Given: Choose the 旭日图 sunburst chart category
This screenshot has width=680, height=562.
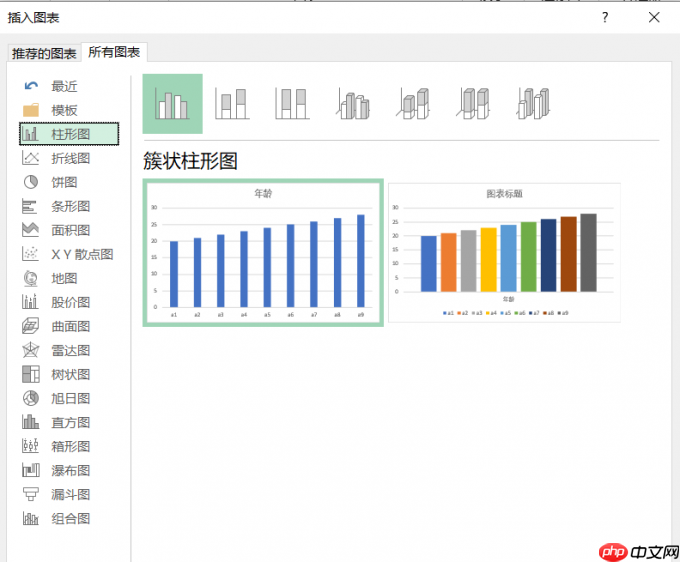Looking at the screenshot, I should point(69,399).
